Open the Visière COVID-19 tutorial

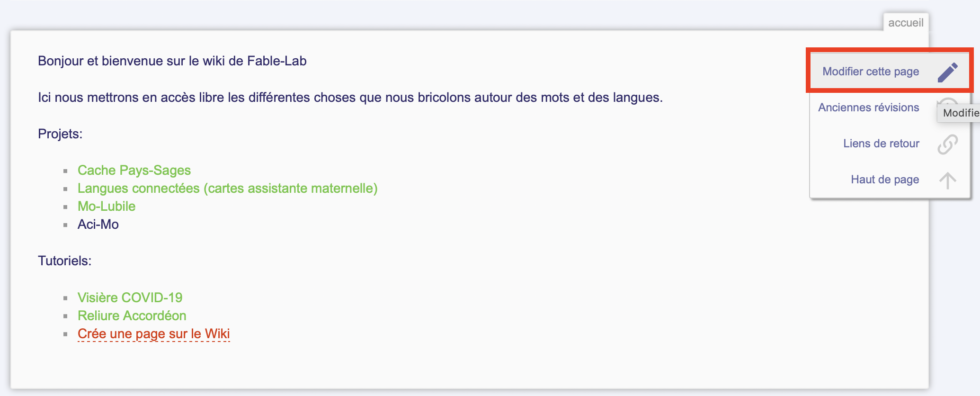click(130, 297)
